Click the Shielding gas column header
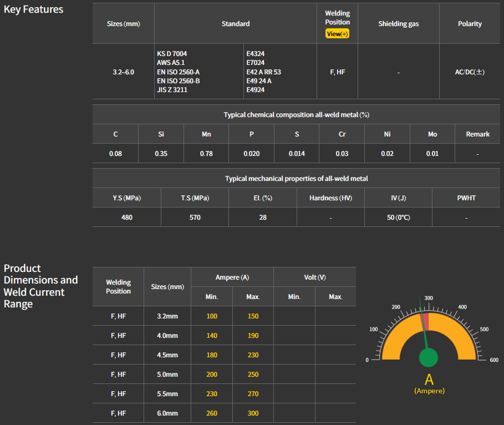Image resolution: width=504 pixels, height=425 pixels. point(399,24)
